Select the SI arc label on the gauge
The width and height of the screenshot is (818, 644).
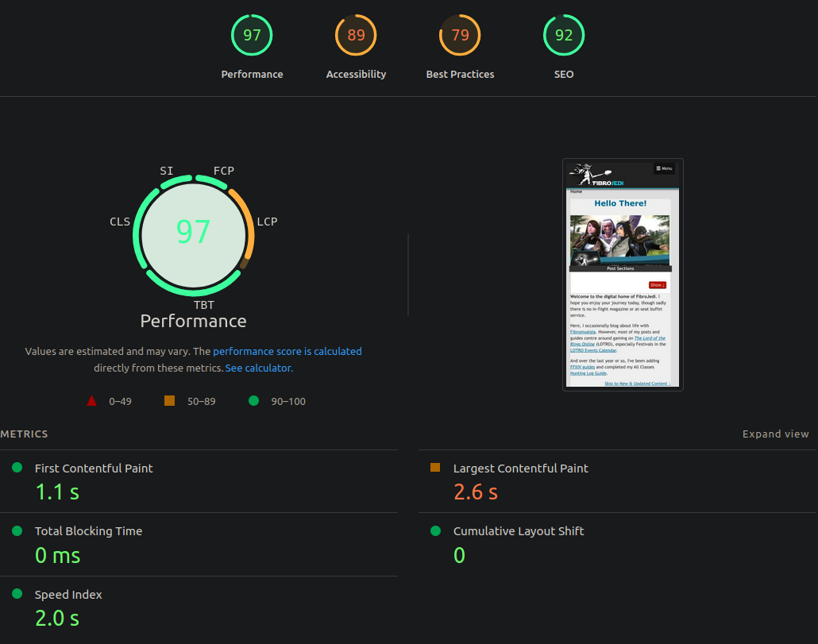(x=167, y=171)
